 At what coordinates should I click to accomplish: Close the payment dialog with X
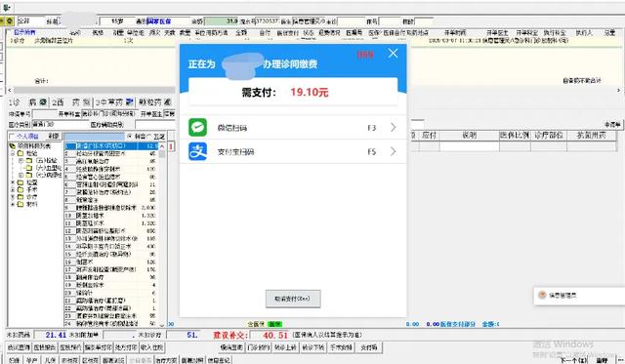(393, 54)
